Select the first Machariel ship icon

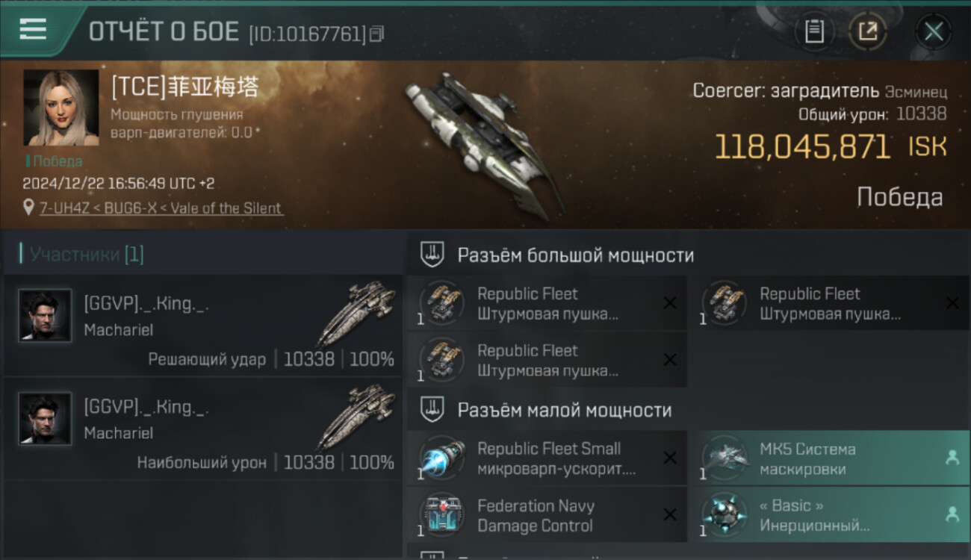pyautogui.click(x=357, y=311)
